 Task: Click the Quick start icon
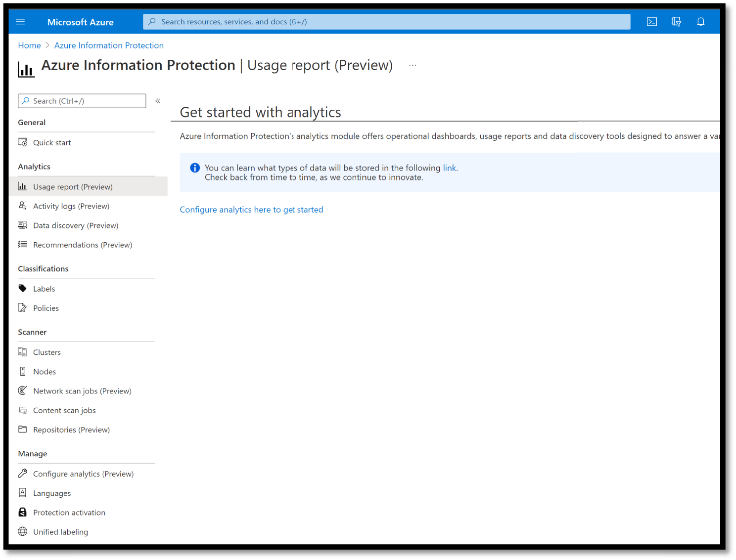(x=23, y=142)
